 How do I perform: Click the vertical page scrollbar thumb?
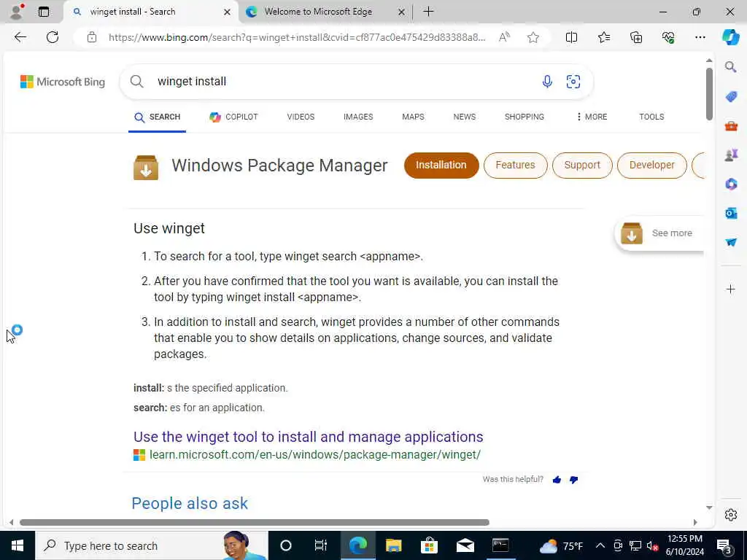click(709, 94)
